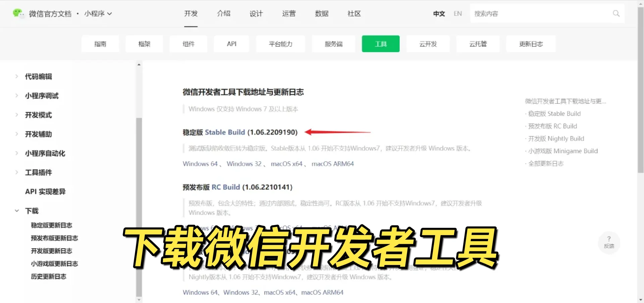Image resolution: width=644 pixels, height=303 pixels.
Task: Download Stable Build macOS ARM64
Action: click(x=332, y=164)
